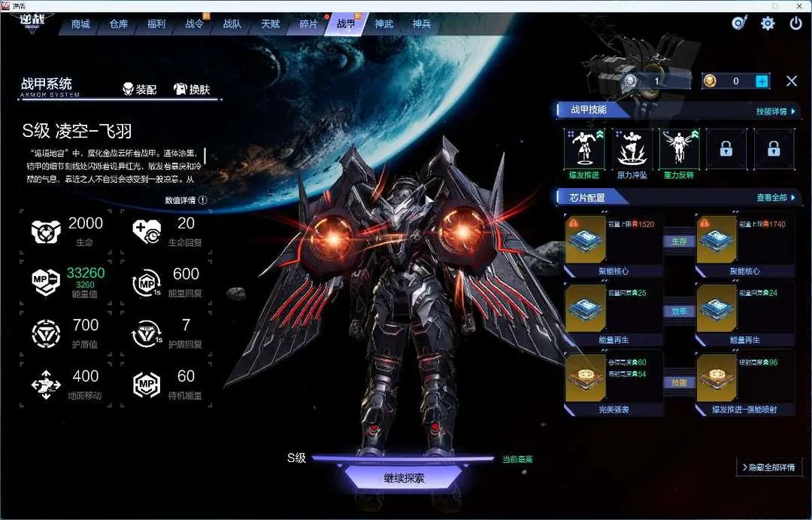
Task: Hide all details with 隐藏全部详情
Action: click(x=768, y=467)
